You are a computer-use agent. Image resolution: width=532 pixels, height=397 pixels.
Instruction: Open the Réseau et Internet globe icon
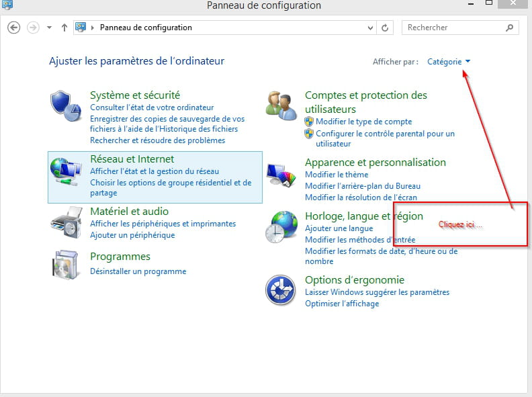click(x=66, y=172)
